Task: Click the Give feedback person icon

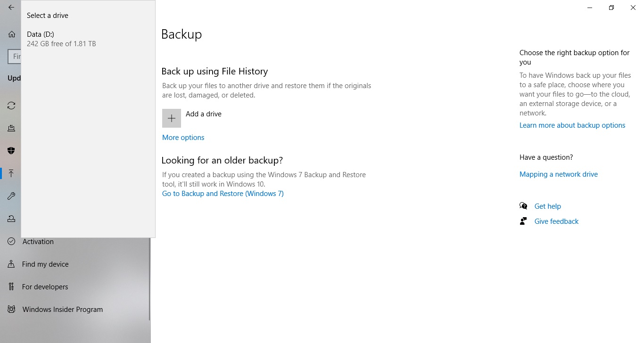Action: pos(523,221)
